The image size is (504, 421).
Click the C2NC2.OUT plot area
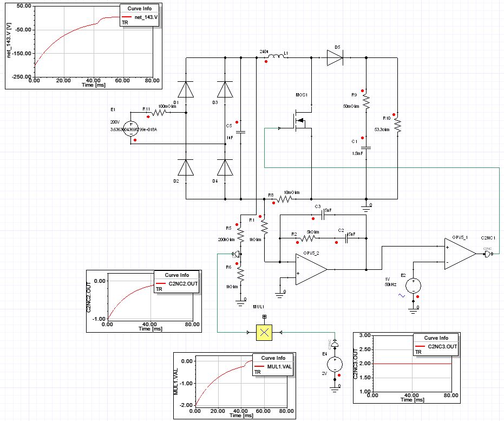[x=150, y=296]
